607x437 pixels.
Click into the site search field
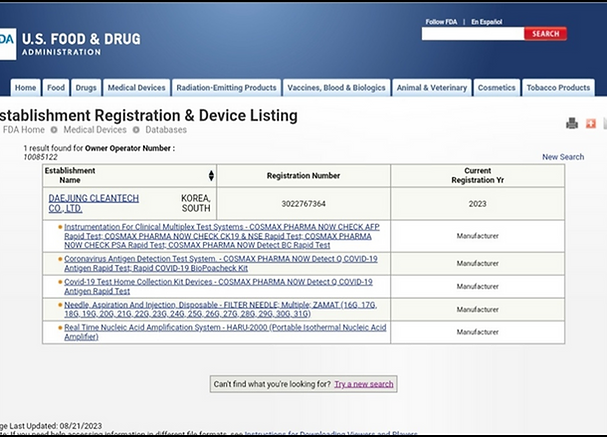coord(473,34)
